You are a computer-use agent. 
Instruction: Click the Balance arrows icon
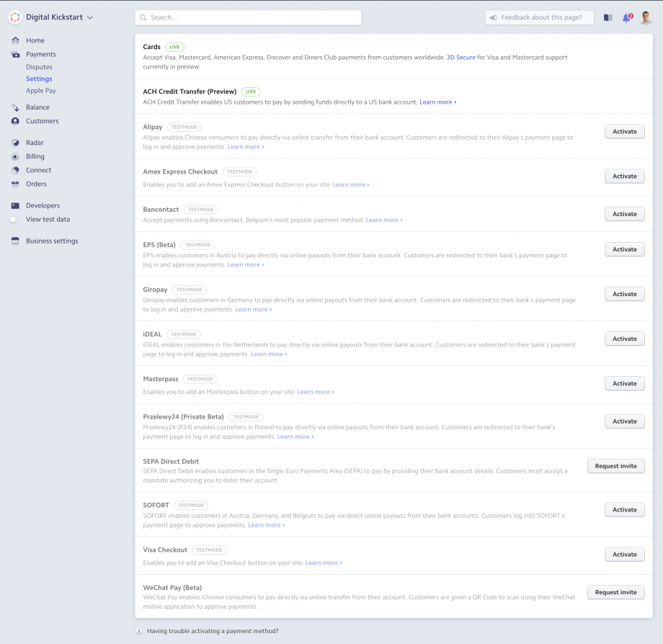[x=15, y=107]
